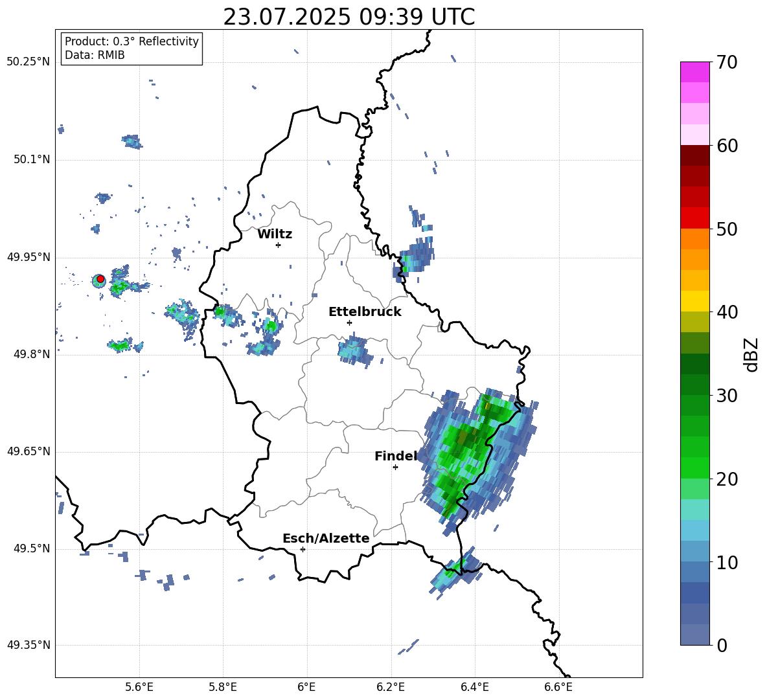Viewport: 767px width, 700px height.
Task: Click the Esch/Alzette station cross marker
Action: 303,549
